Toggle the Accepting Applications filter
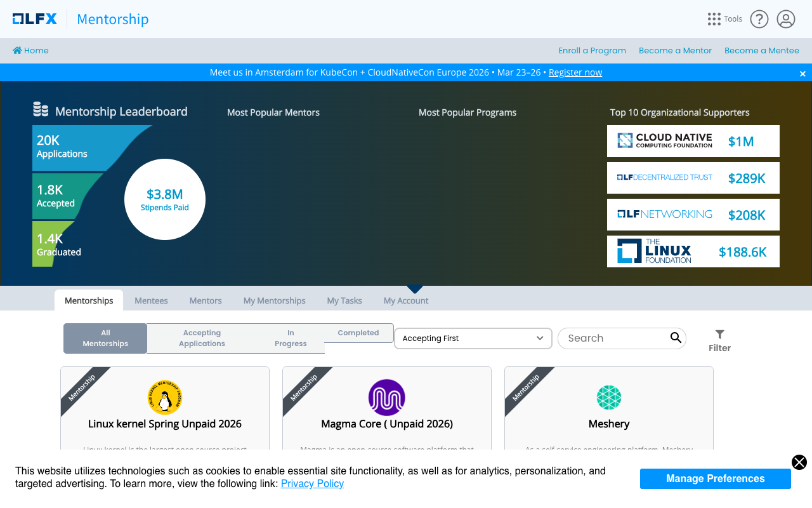Image resolution: width=812 pixels, height=508 pixels. coord(202,338)
